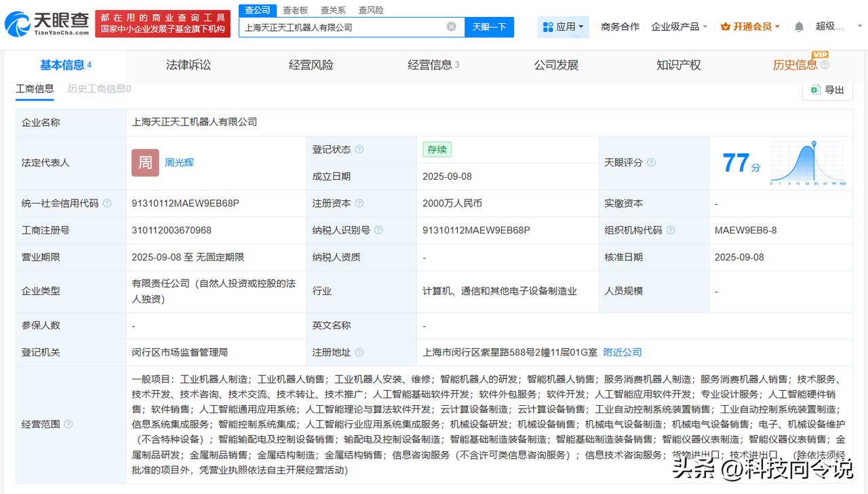Click the 77分 score value
This screenshot has width=868, height=494.
pyautogui.click(x=741, y=164)
